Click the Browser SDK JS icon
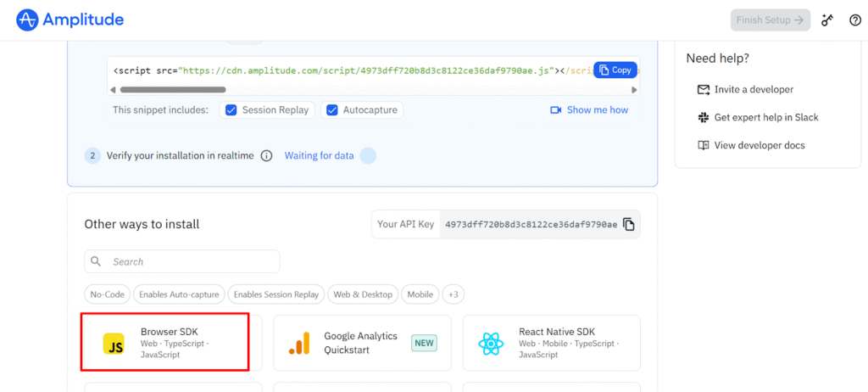This screenshot has width=868, height=392. click(x=114, y=343)
